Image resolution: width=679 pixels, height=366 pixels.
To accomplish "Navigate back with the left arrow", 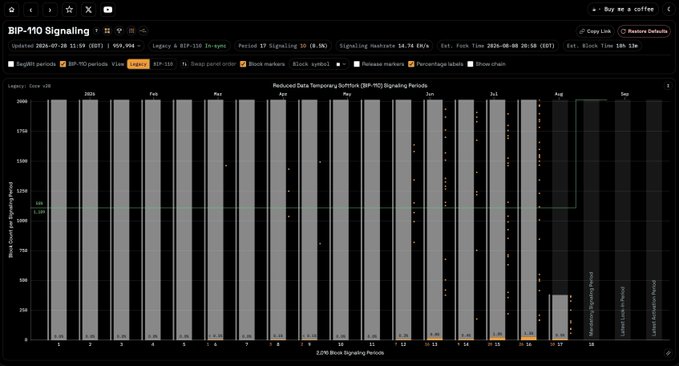I will 31,10.
